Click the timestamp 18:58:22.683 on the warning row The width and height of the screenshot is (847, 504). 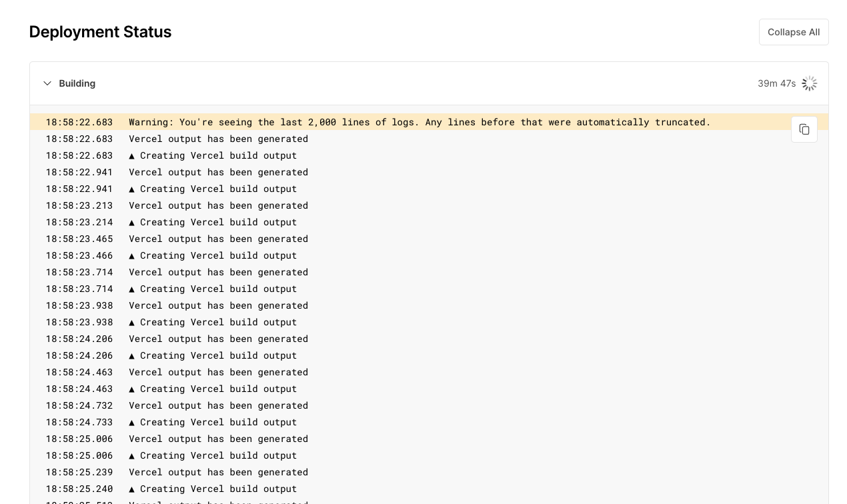coord(79,122)
